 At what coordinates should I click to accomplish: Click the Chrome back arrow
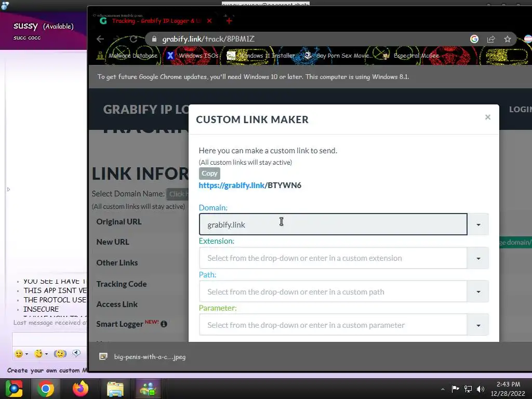click(100, 39)
